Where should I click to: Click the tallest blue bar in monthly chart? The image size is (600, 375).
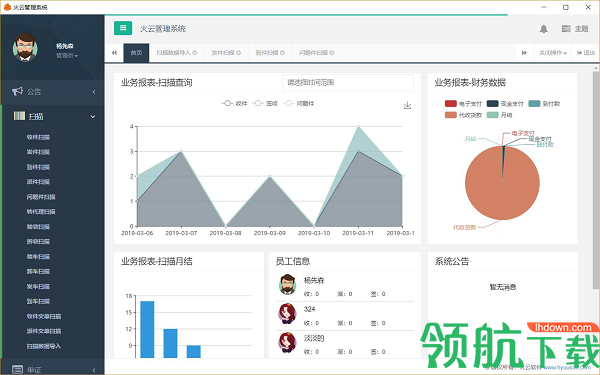147,329
